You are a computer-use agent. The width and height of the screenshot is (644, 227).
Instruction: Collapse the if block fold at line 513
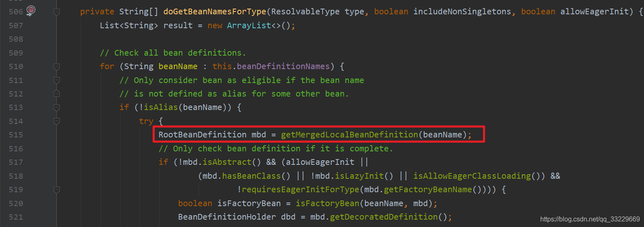click(57, 108)
